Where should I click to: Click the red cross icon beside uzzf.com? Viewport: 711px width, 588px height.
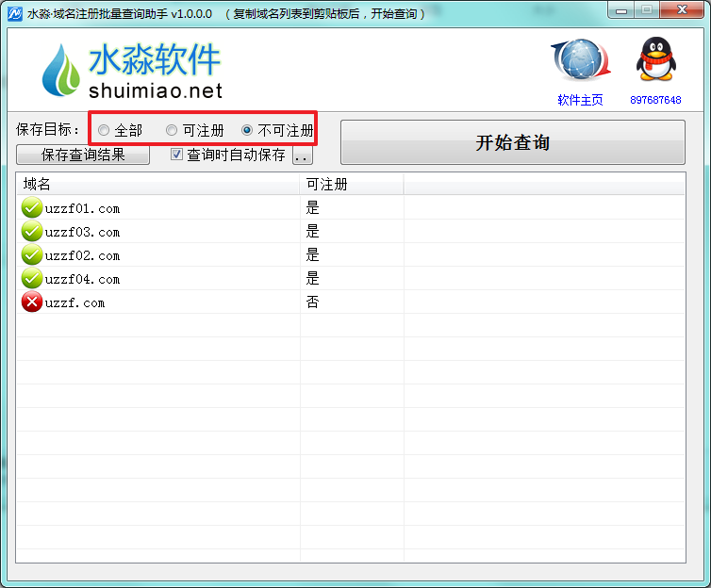click(32, 302)
